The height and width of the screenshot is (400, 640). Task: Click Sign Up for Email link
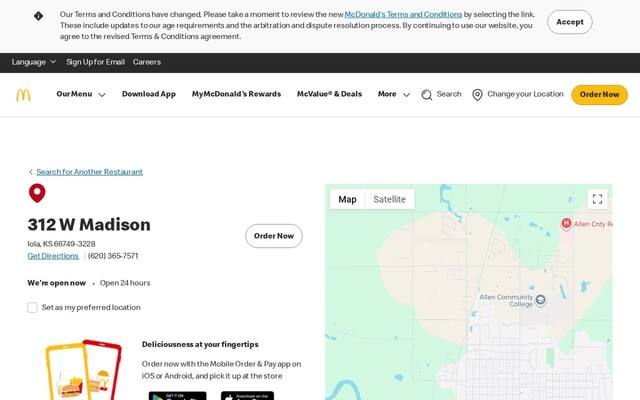pos(96,62)
